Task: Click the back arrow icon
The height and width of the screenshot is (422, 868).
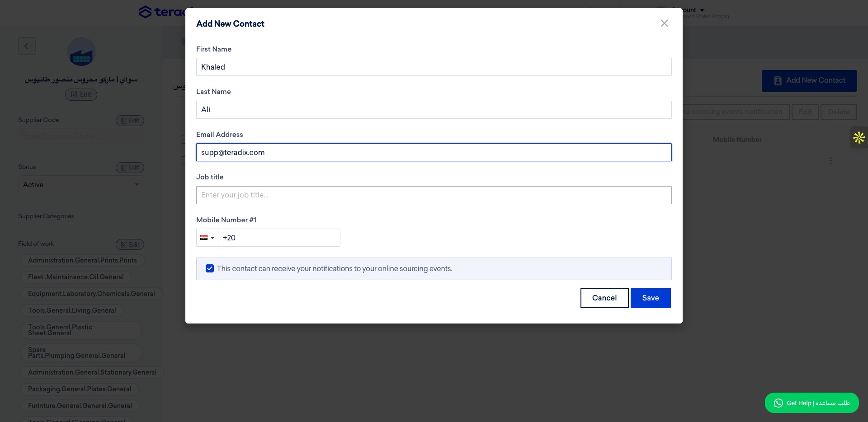Action: click(27, 46)
